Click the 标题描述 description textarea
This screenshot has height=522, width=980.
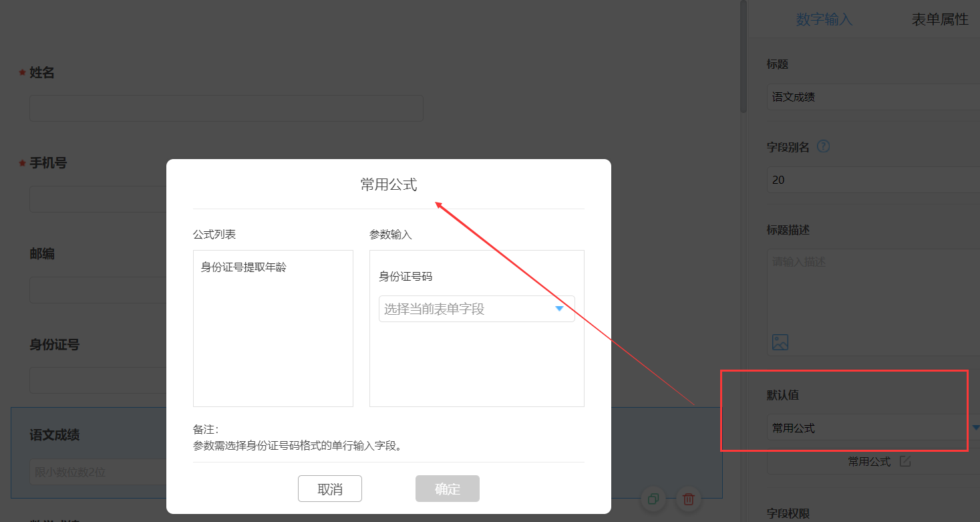click(x=873, y=302)
